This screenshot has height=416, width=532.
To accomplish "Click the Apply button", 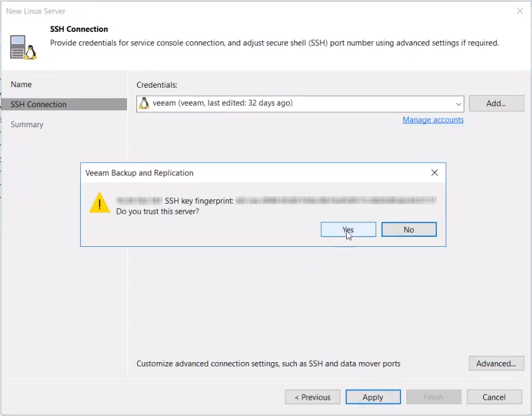I will tap(373, 397).
